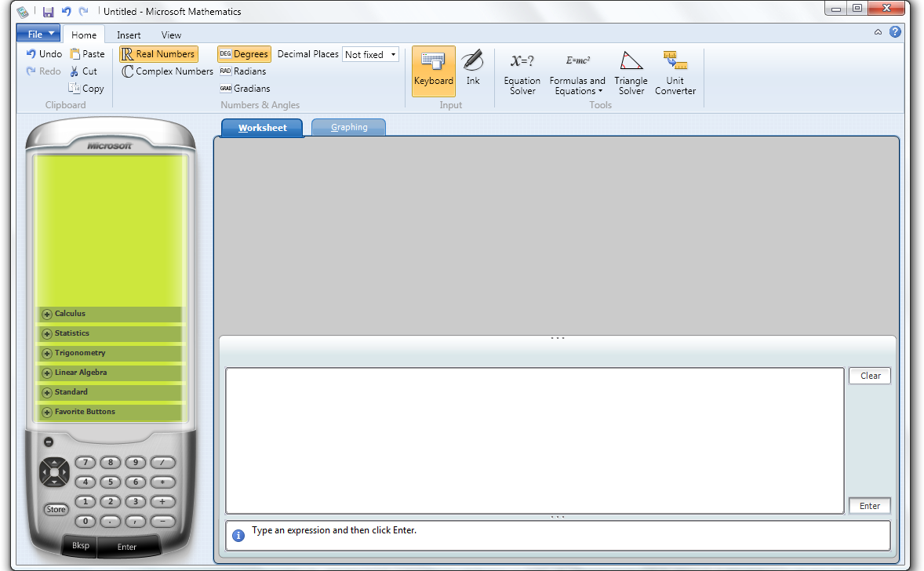Click the Store button on calculator
Screen dimensions: 924x571
click(56, 509)
